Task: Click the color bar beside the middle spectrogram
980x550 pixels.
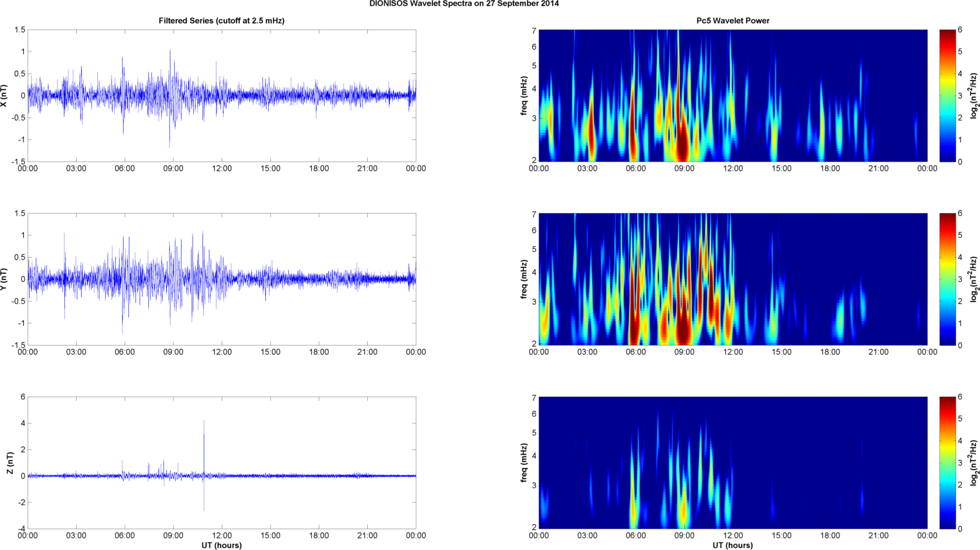Action: point(947,279)
